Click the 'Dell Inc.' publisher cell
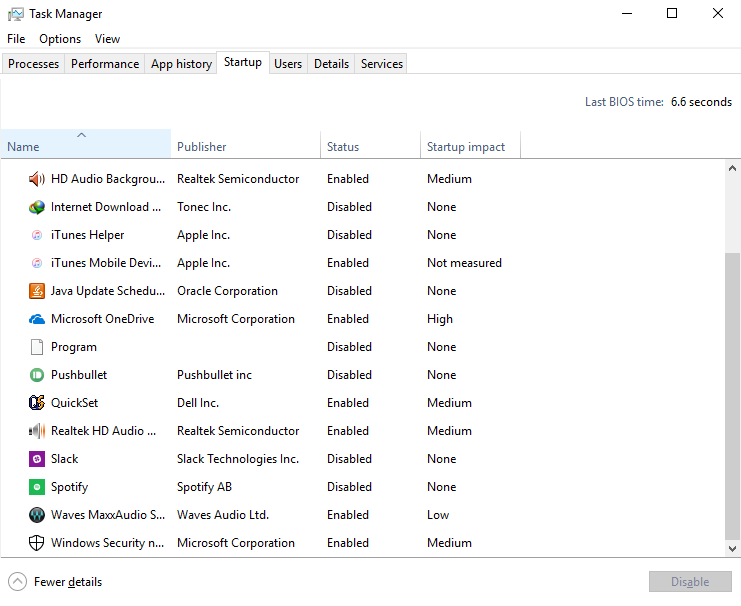The width and height of the screenshot is (741, 606). 198,403
